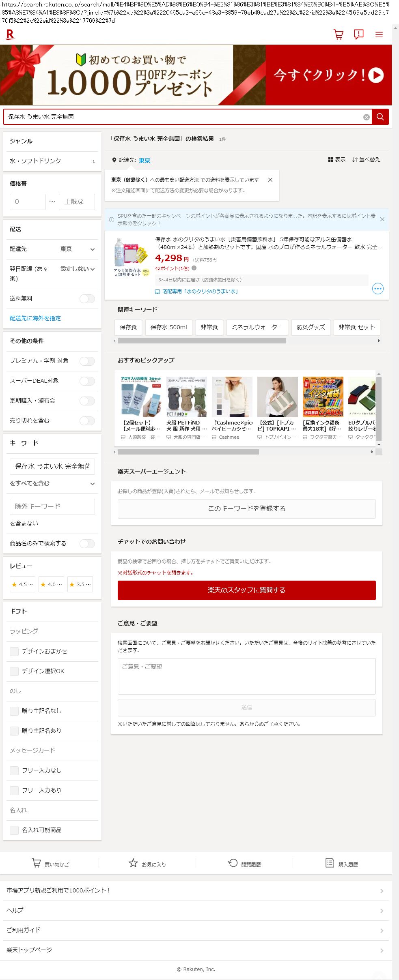Select ミネラルウォーター keyword chip

[257, 327]
